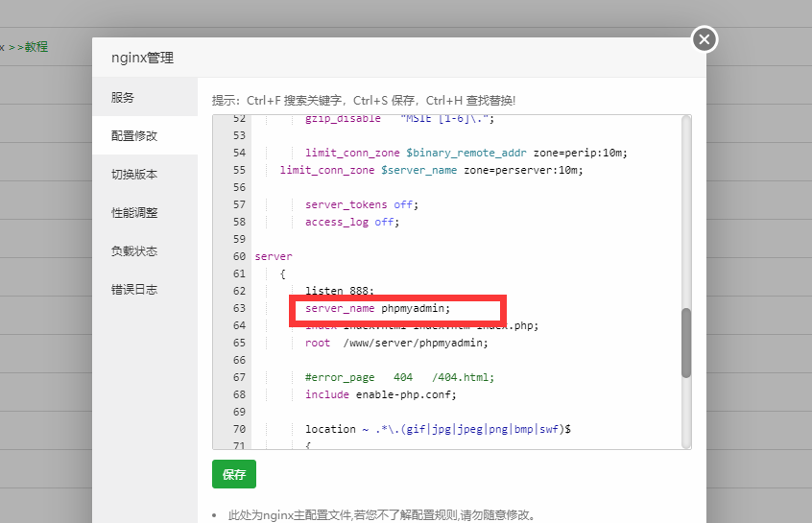The image size is (812, 523).
Task: Open the 性能调整 tab
Action: [x=145, y=212]
